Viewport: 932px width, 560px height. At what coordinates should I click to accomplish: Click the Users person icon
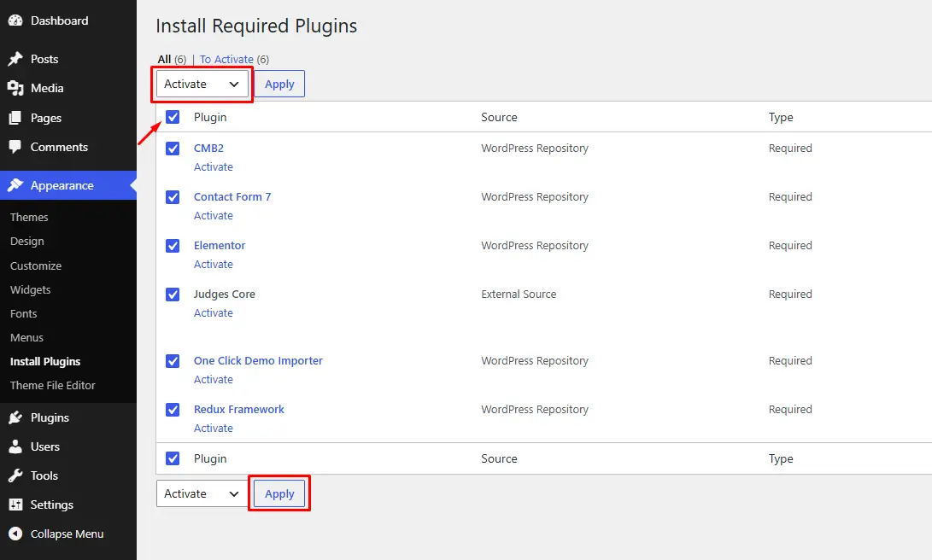click(15, 446)
